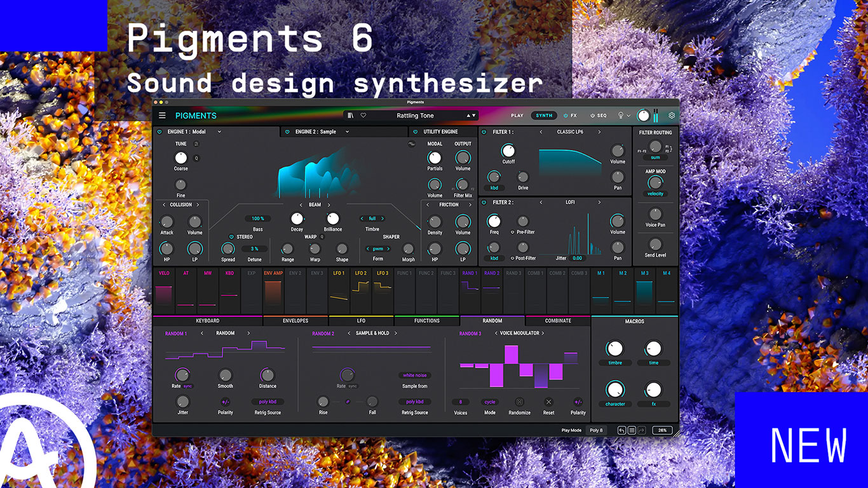Click the waveform view icon in Engine 1
This screenshot has height=488, width=868.
(x=411, y=144)
